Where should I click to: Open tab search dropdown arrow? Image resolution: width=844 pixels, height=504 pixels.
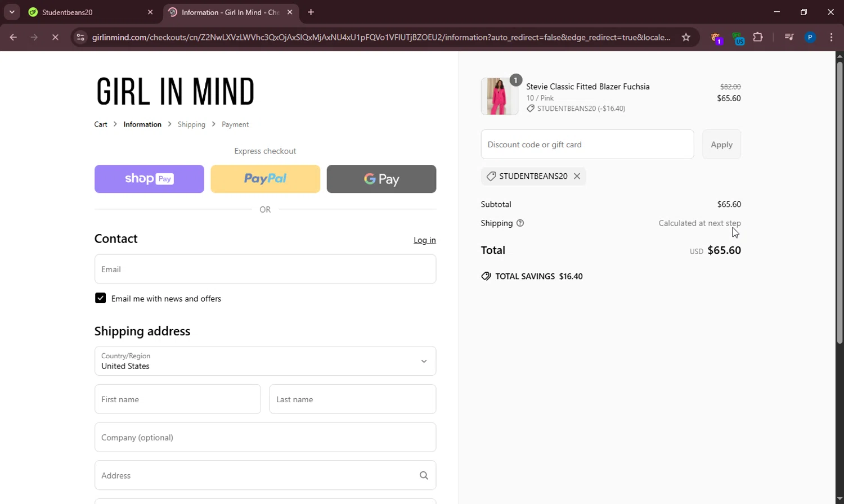click(x=12, y=12)
